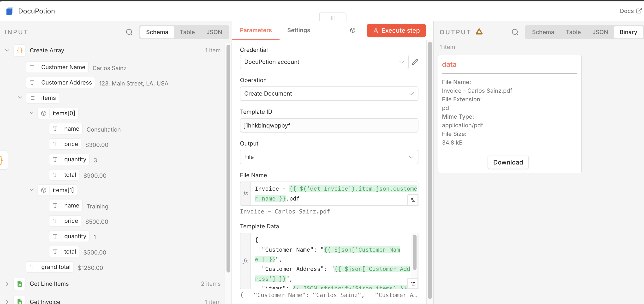This screenshot has height=304, width=644.
Task: Open the Output File dropdown
Action: 329,157
